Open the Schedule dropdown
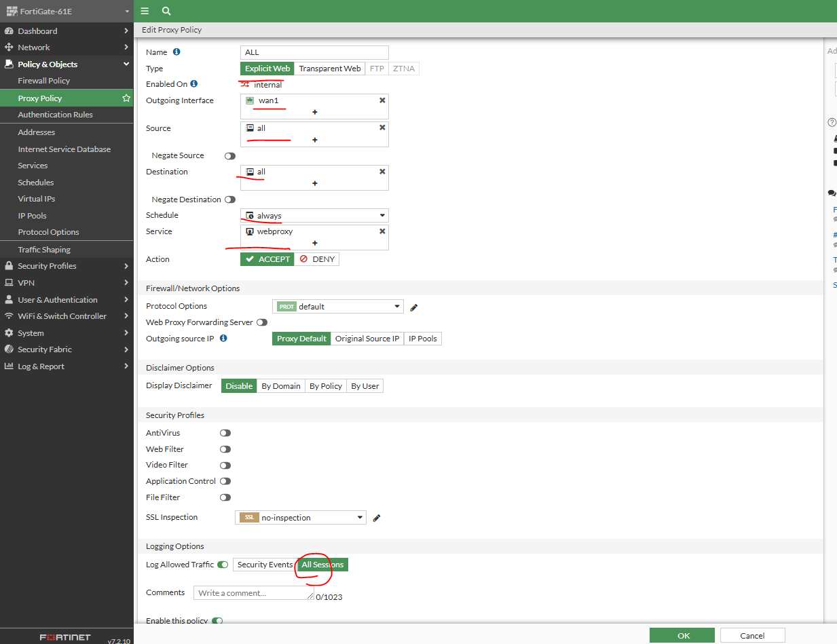Viewport: 837px width, 644px height. pyautogui.click(x=314, y=216)
